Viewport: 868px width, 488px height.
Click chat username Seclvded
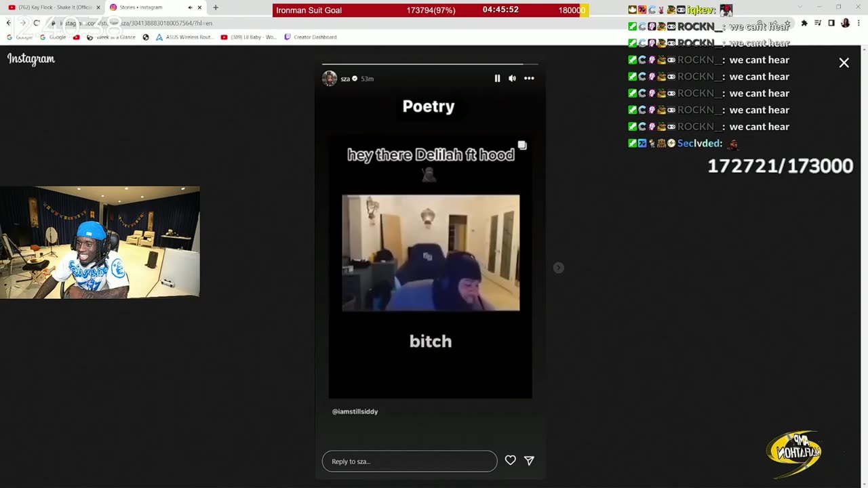click(x=700, y=144)
